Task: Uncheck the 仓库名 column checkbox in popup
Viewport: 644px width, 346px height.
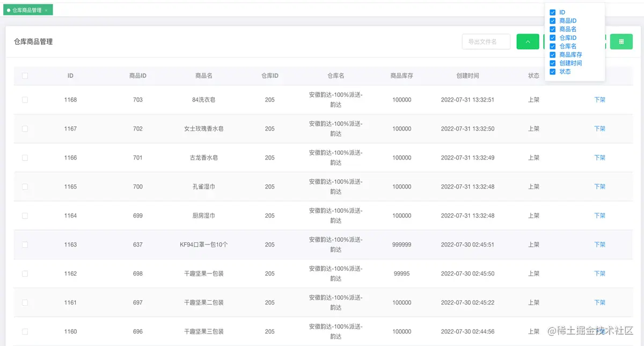Action: click(x=553, y=46)
